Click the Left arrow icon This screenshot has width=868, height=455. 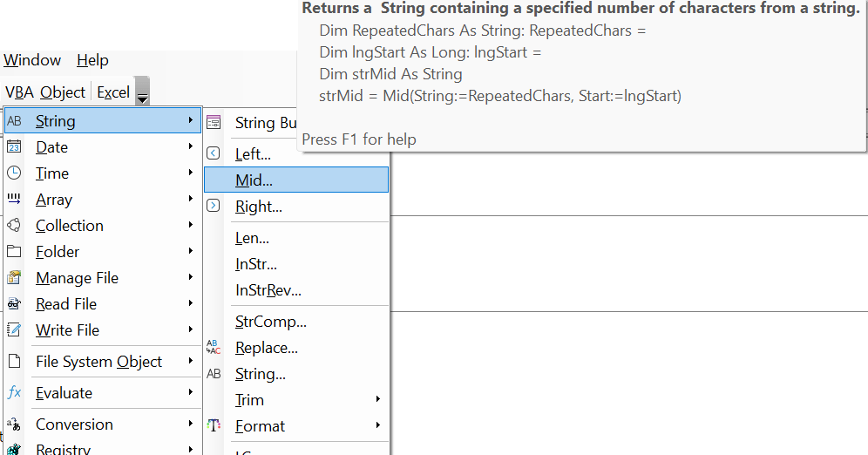click(214, 153)
